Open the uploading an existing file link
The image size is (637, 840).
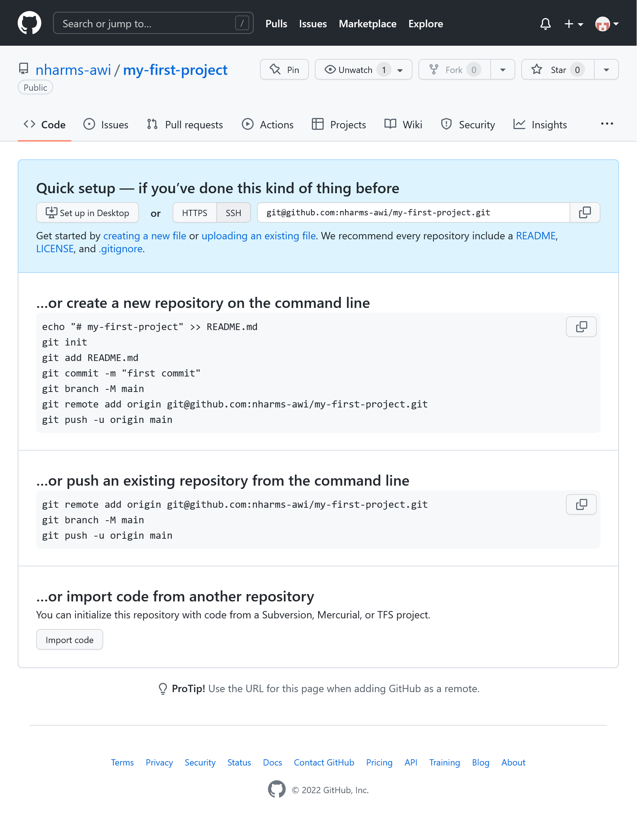[258, 236]
